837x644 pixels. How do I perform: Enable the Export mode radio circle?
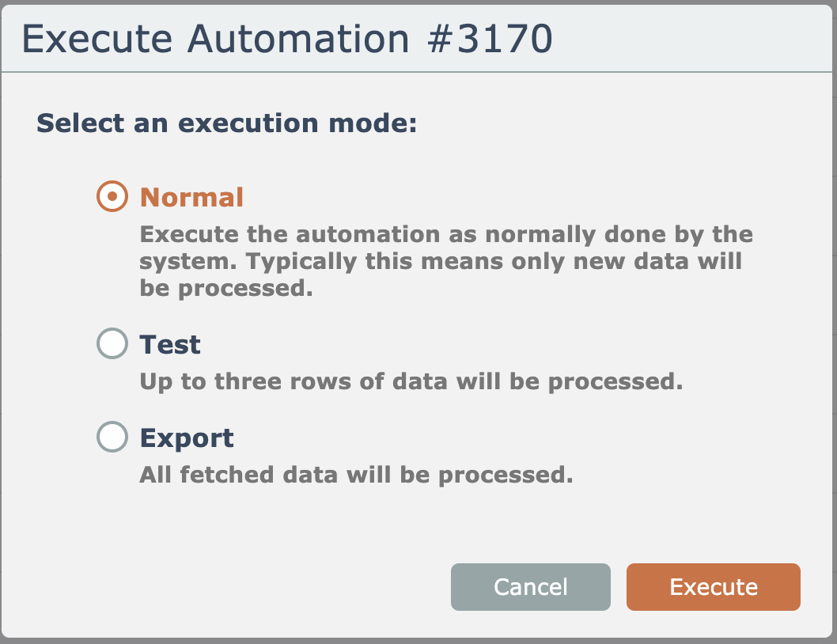coord(112,438)
